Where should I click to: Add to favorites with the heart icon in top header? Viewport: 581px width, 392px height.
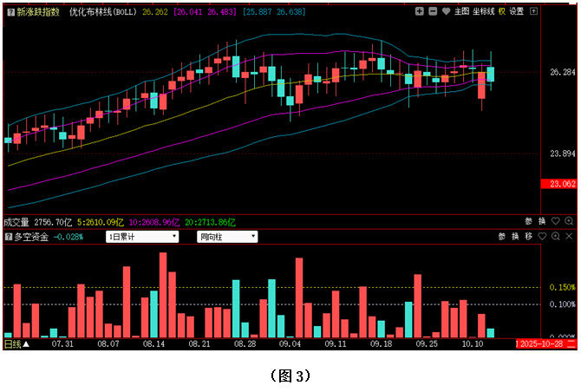coord(446,12)
